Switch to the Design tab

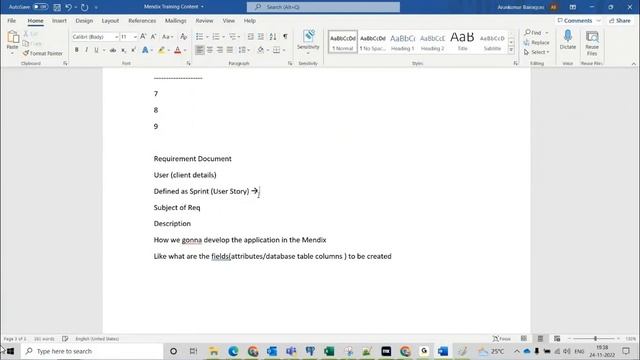tap(84, 20)
